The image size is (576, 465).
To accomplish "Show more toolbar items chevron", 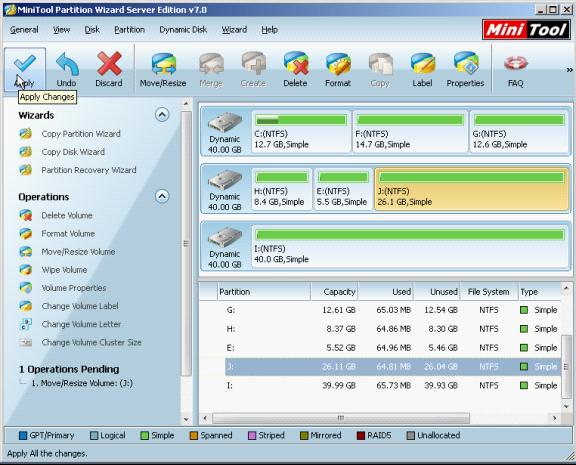I will click(569, 70).
